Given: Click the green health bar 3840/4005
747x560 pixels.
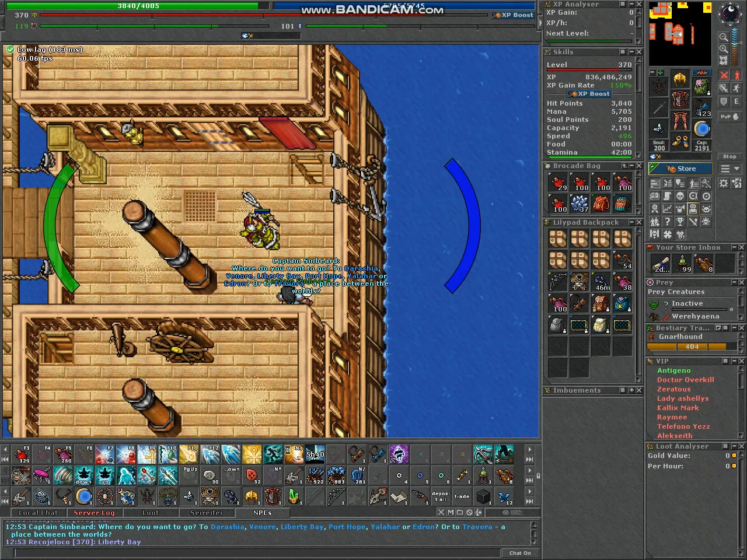Looking at the screenshot, I should click(138, 6).
